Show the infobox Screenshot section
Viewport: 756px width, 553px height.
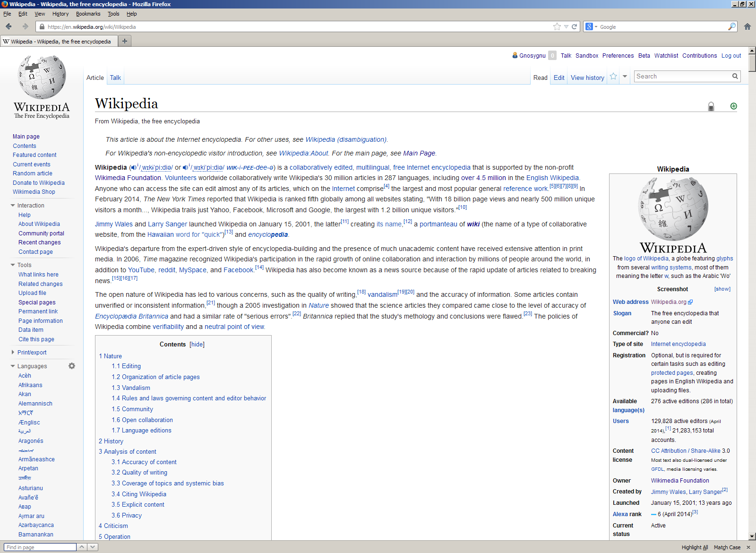(722, 289)
